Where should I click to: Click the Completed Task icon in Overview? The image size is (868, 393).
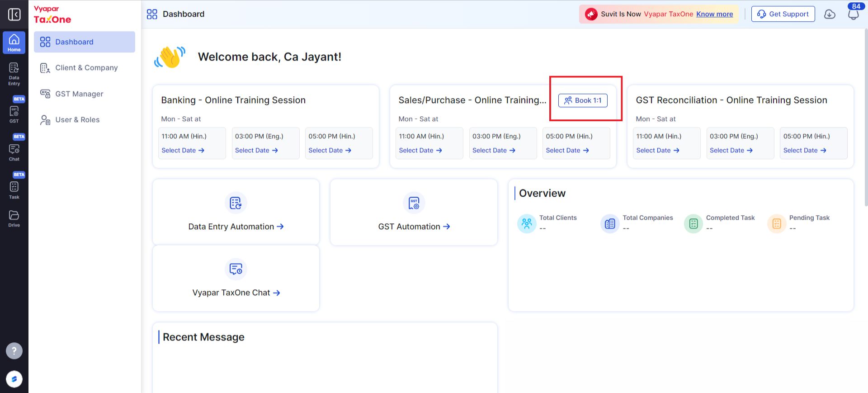tap(693, 223)
